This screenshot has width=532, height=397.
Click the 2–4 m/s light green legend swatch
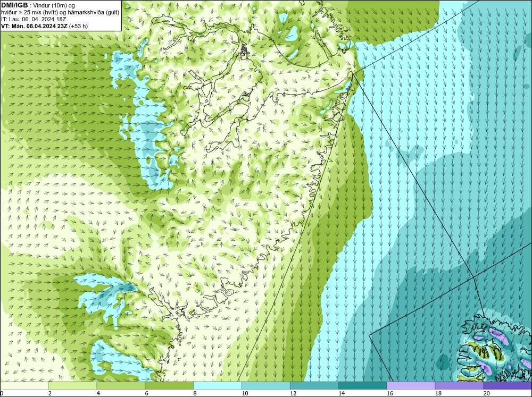point(72,385)
